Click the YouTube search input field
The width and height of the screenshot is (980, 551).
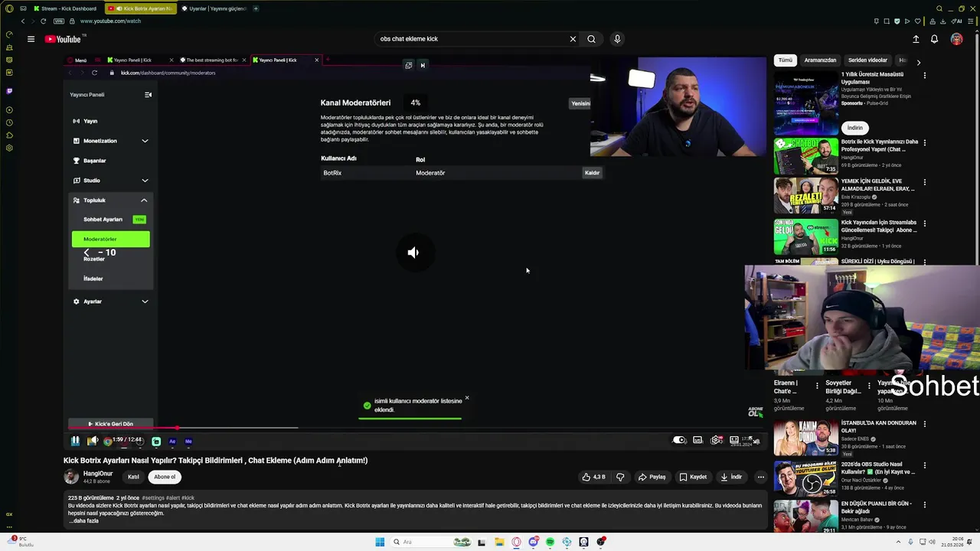[471, 39]
